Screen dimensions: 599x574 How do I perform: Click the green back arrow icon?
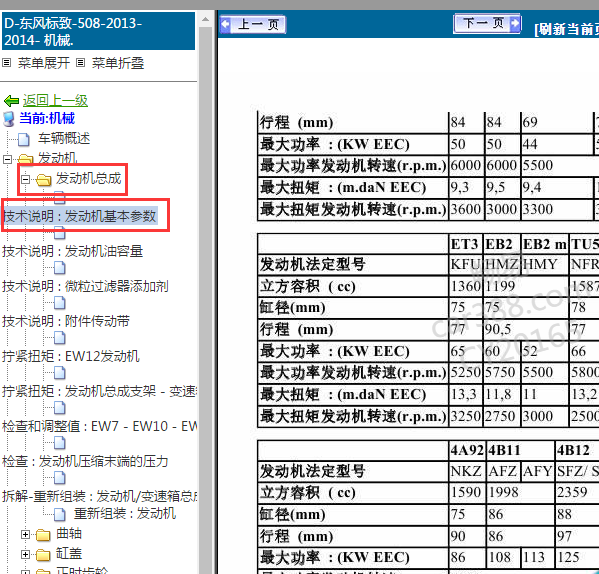[x=11, y=101]
